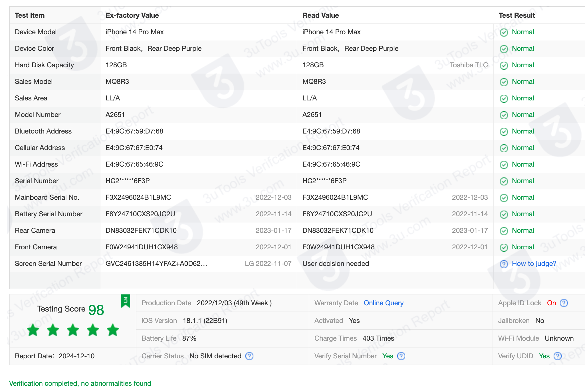
Task: Open the help icon beside Verify Serial Number
Action: [x=401, y=356]
